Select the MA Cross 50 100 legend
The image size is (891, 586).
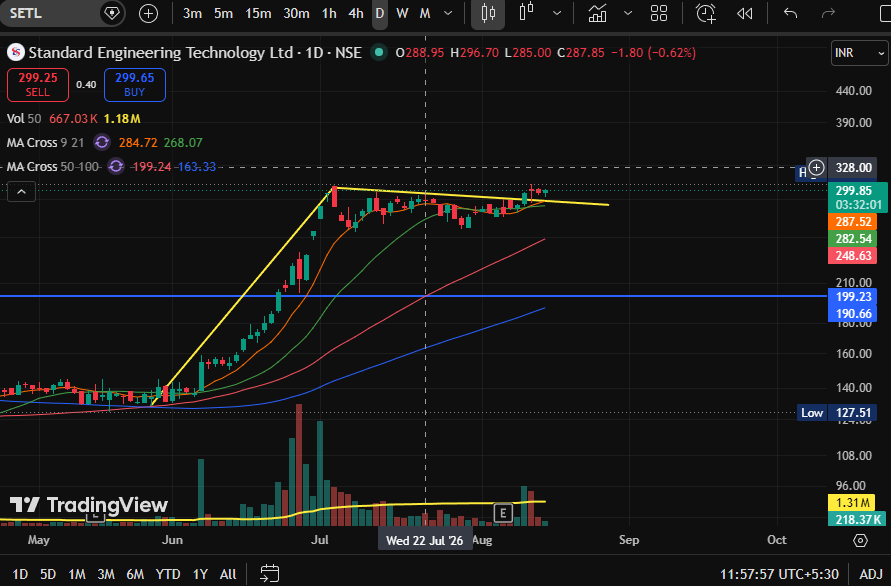pos(53,167)
